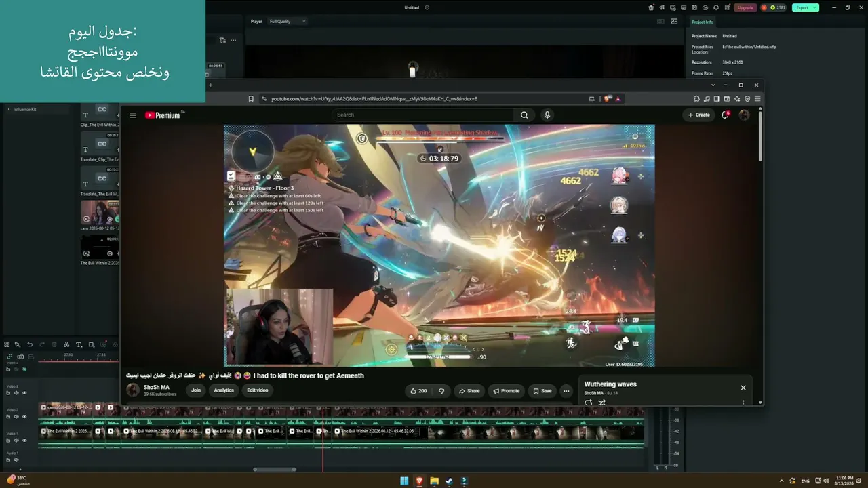This screenshot has width=868, height=488.
Task: Click the YouTube Create button
Action: [698, 115]
